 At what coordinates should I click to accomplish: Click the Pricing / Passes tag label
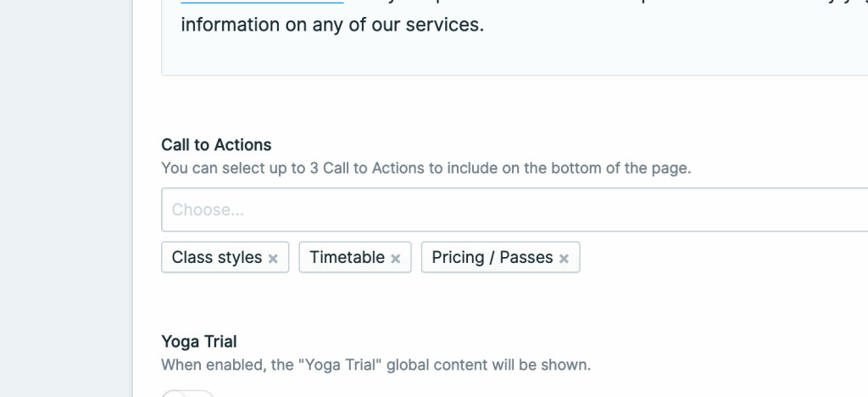click(492, 257)
